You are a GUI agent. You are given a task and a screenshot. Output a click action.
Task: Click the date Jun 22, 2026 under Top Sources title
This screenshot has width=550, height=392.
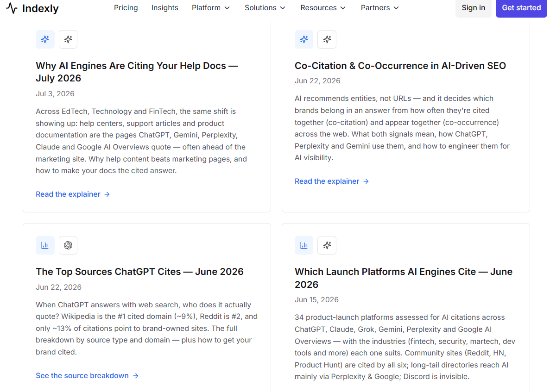58,287
